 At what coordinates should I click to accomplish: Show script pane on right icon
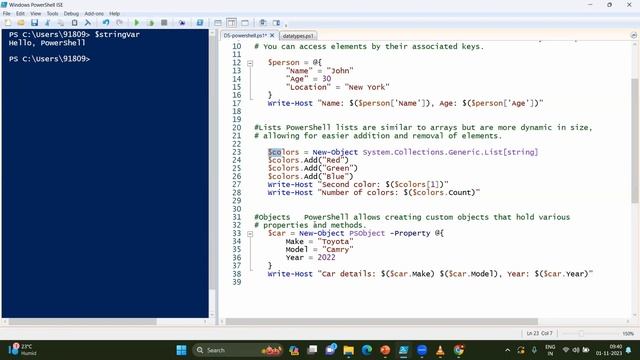click(x=231, y=23)
